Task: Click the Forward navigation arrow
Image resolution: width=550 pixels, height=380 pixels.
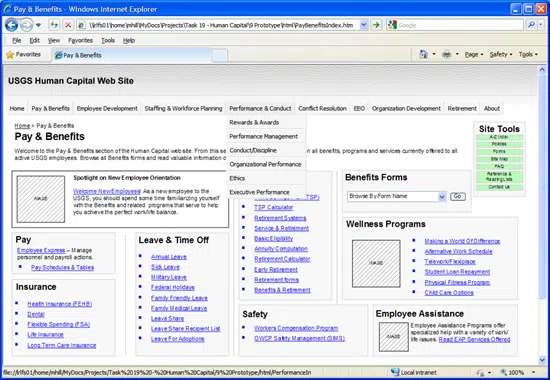Action: pos(26,25)
